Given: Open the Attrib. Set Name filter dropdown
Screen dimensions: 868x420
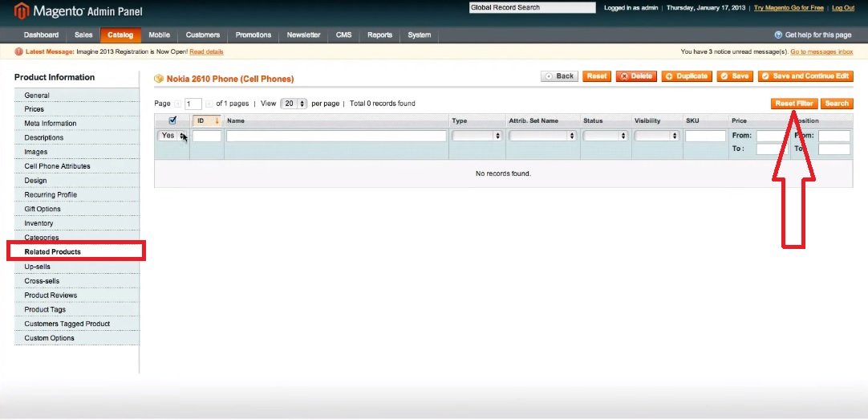Looking at the screenshot, I should (542, 136).
